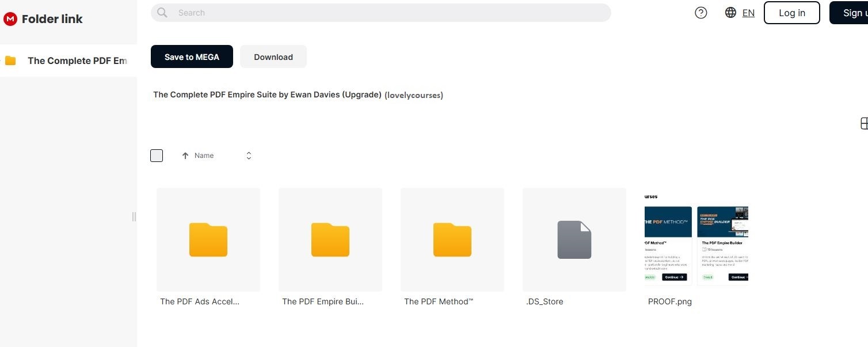This screenshot has width=868, height=347.
Task: Open the EN language selector
Action: [x=748, y=13]
